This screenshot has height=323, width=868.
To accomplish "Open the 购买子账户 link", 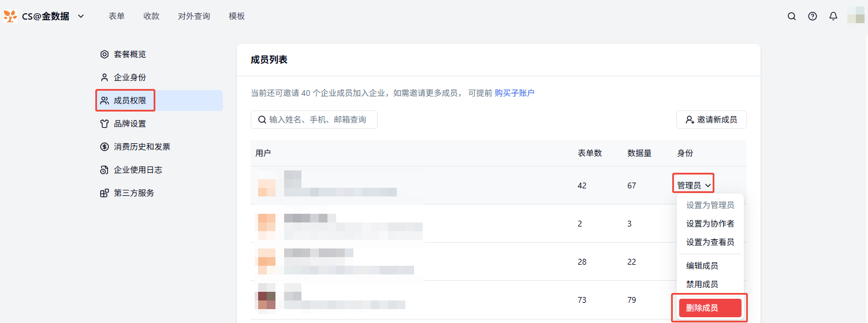I will tap(515, 93).
